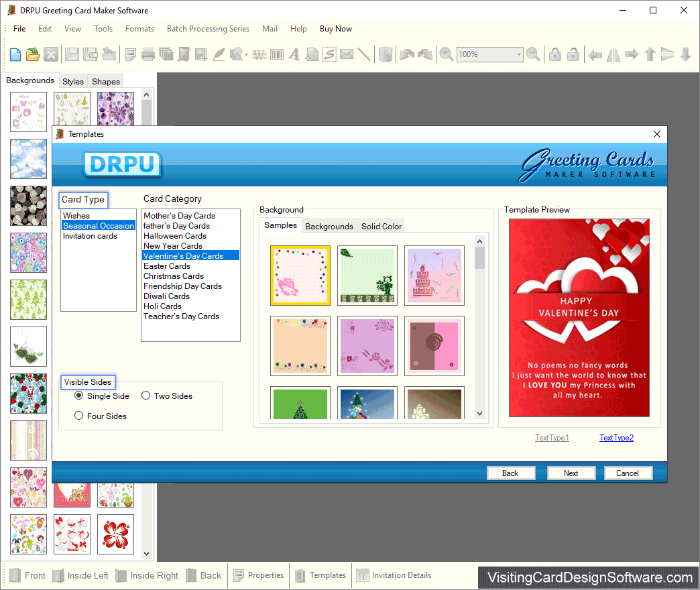
Task: Show the Inside Left card page
Action: 80,575
